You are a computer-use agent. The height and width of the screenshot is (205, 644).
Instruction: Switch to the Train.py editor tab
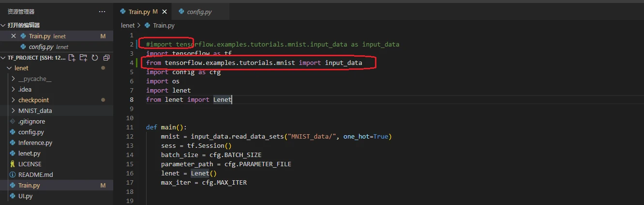tap(140, 12)
